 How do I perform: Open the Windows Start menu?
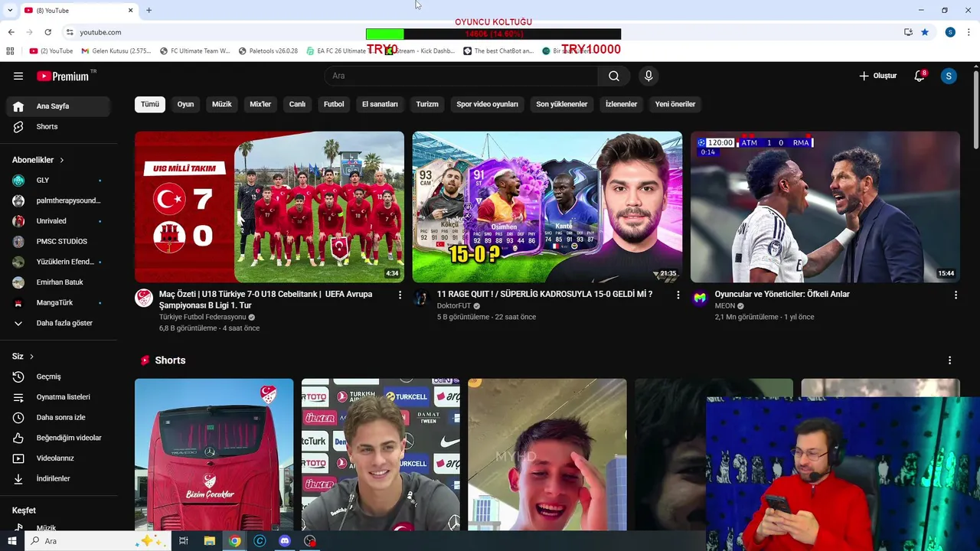pos(12,541)
